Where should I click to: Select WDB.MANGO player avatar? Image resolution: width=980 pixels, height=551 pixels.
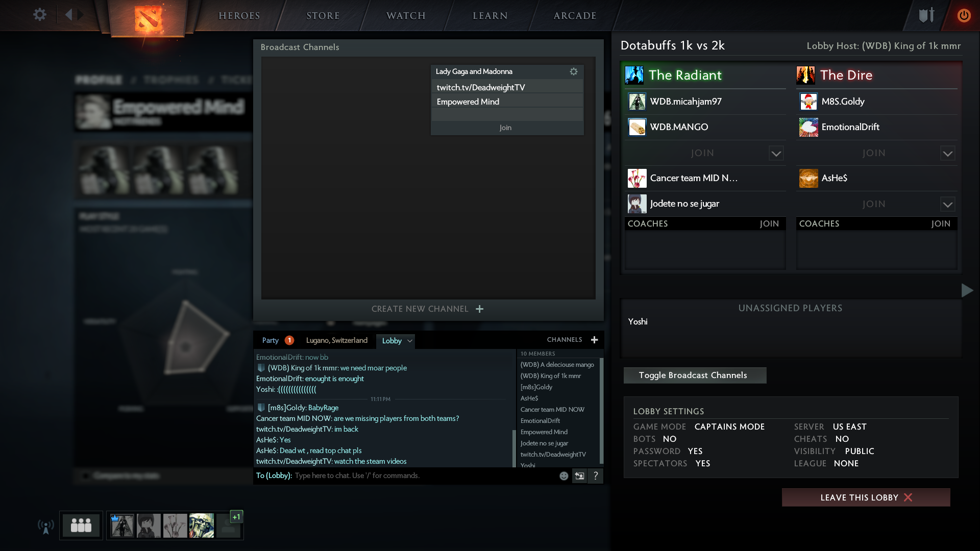tap(637, 127)
